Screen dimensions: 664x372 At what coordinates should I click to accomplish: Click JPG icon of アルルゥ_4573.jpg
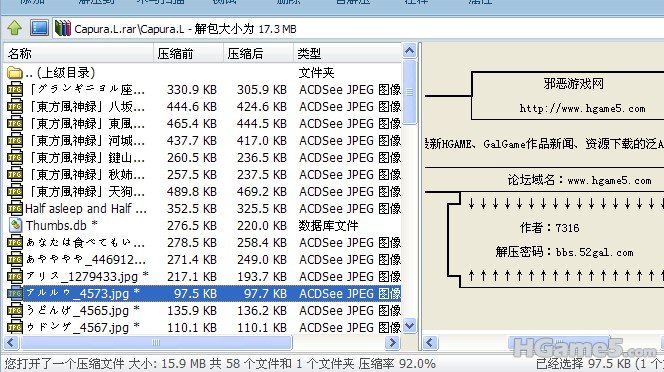(15, 293)
